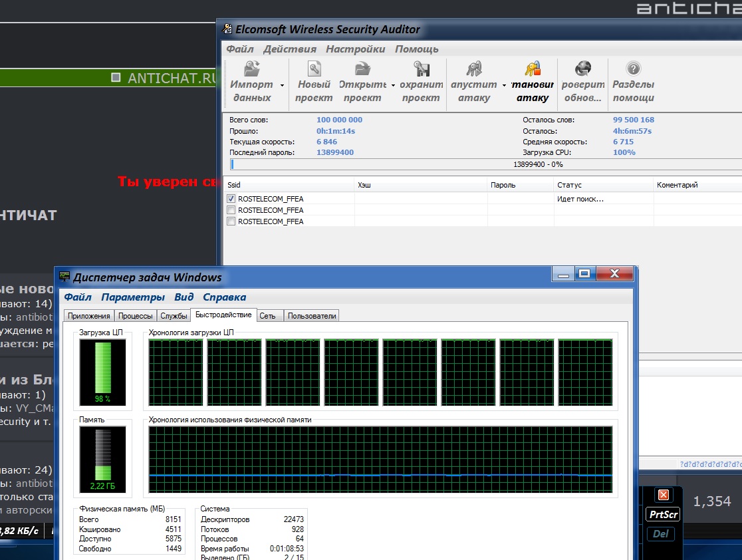Viewport: 742px width, 560px height.
Task: Sort the list by the Ssid column header
Action: [289, 185]
